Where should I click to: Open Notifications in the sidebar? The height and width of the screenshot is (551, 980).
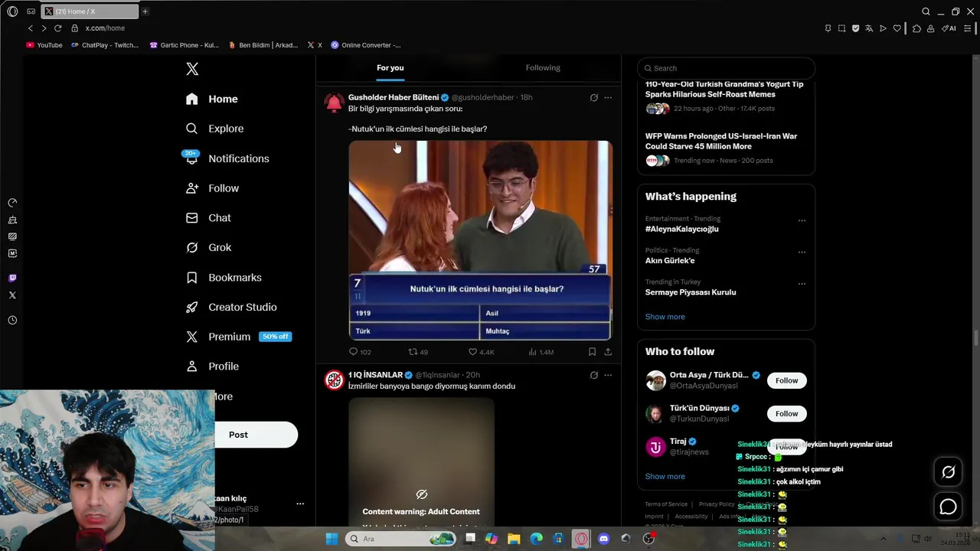pyautogui.click(x=227, y=158)
